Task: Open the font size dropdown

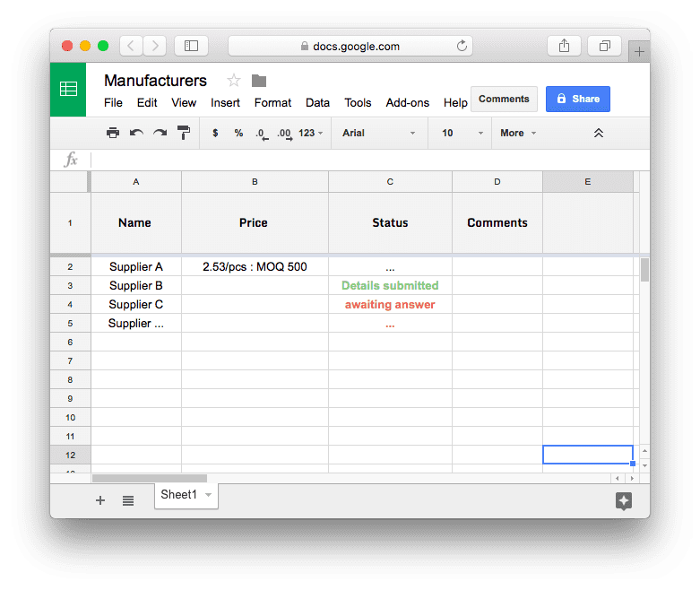Action: click(x=462, y=133)
